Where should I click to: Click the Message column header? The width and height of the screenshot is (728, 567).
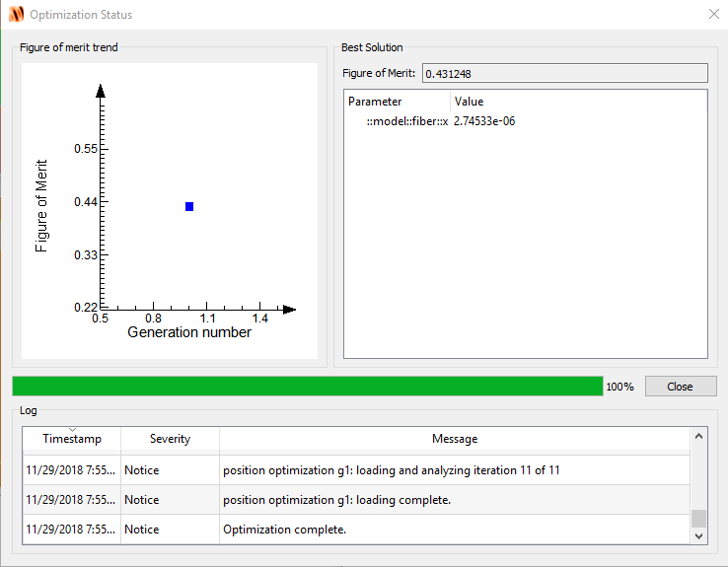pyautogui.click(x=455, y=439)
